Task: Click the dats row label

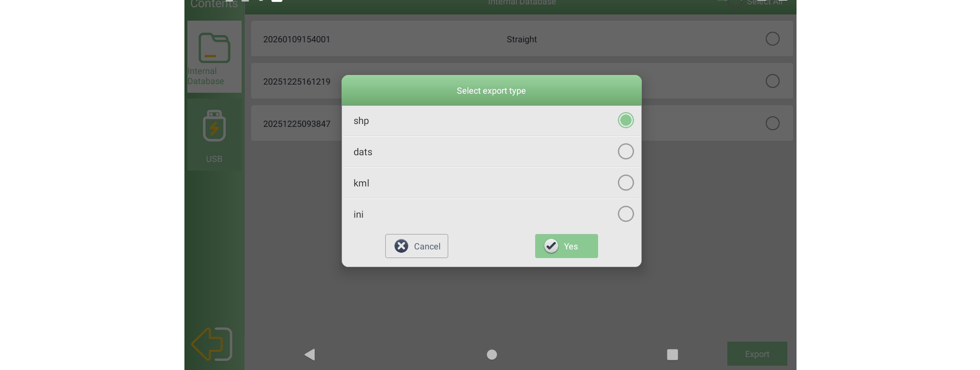Action: coord(363,152)
